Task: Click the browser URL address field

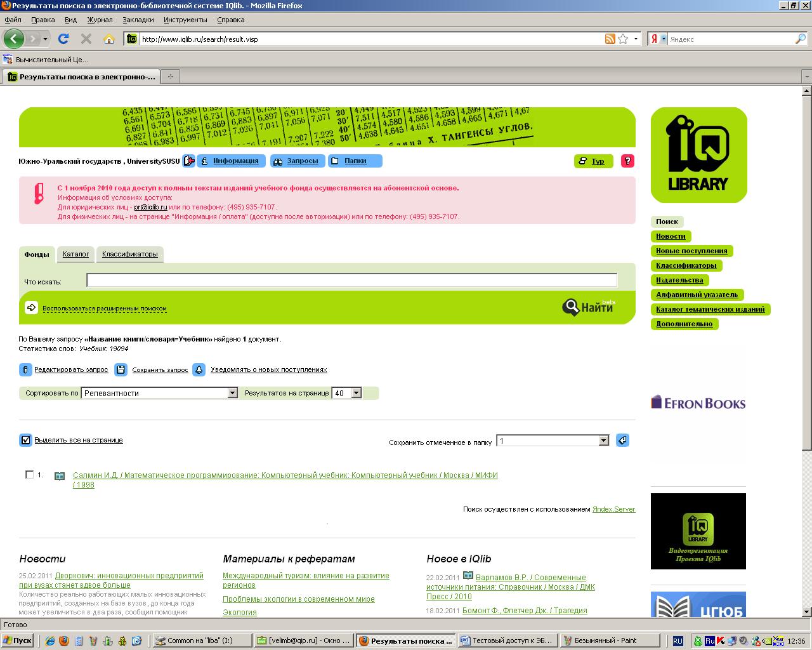Action: coord(371,39)
